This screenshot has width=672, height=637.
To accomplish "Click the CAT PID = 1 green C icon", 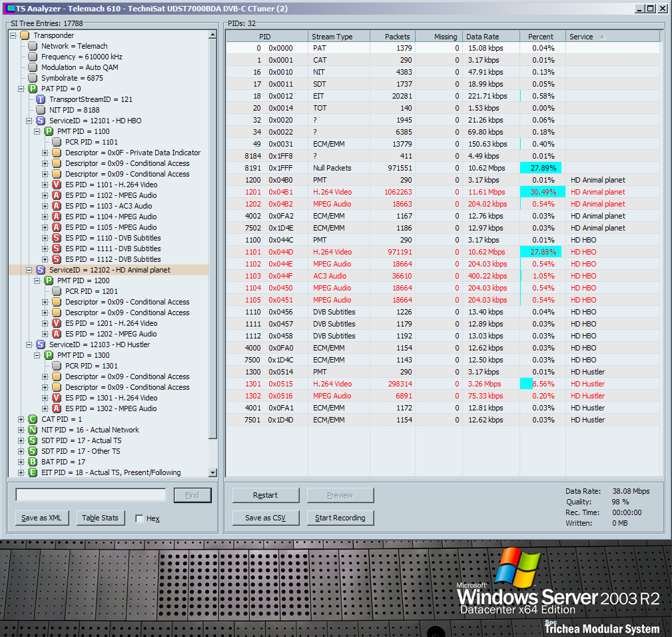I will 33,419.
